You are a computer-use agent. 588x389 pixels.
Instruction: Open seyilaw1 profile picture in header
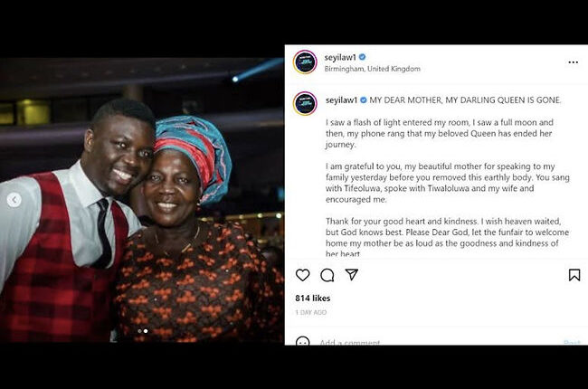pyautogui.click(x=305, y=62)
